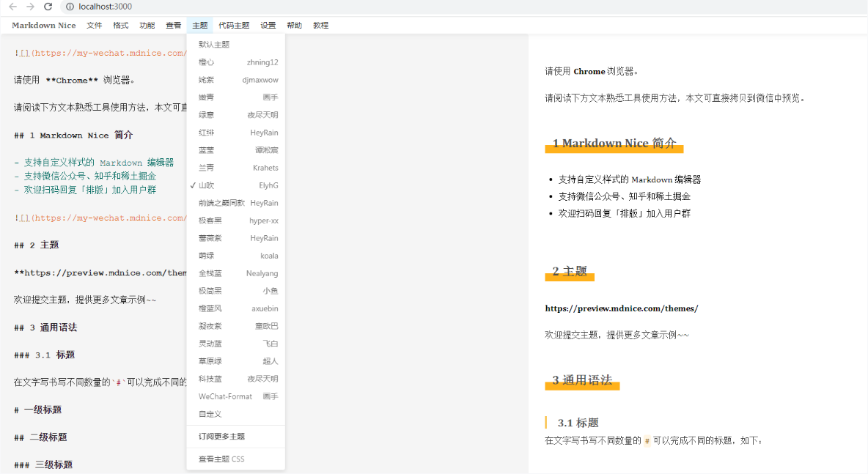Click the Markdown Nice logo text
The width and height of the screenshot is (868, 474).
tap(44, 26)
